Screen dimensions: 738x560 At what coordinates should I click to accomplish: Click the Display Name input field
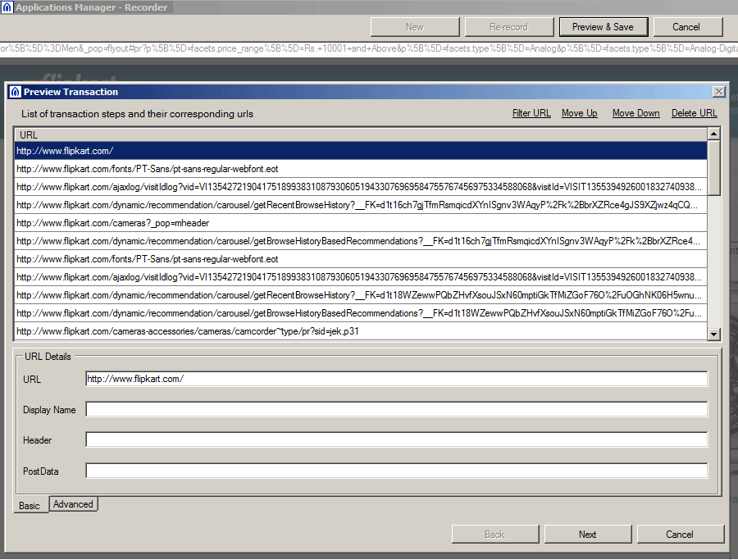tap(396, 409)
